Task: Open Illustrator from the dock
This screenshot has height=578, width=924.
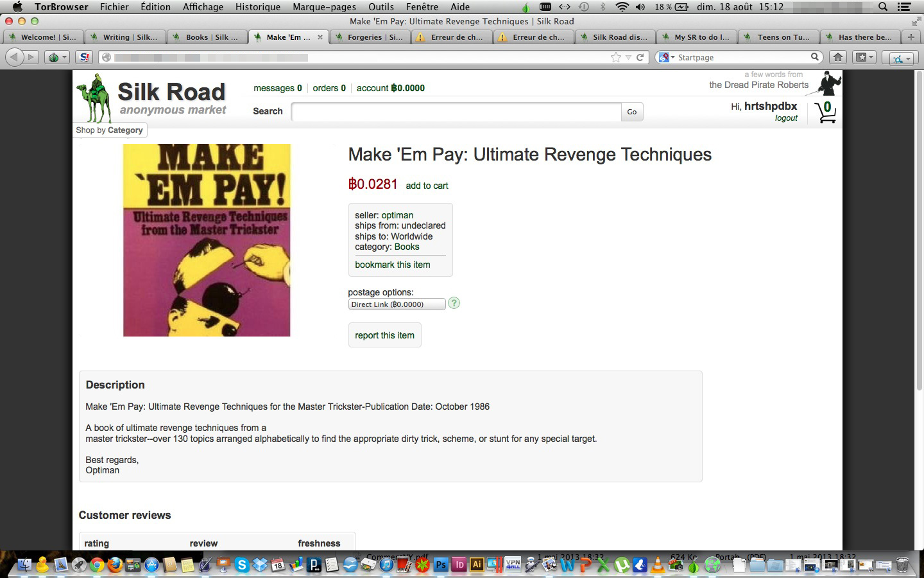Action: 477,565
